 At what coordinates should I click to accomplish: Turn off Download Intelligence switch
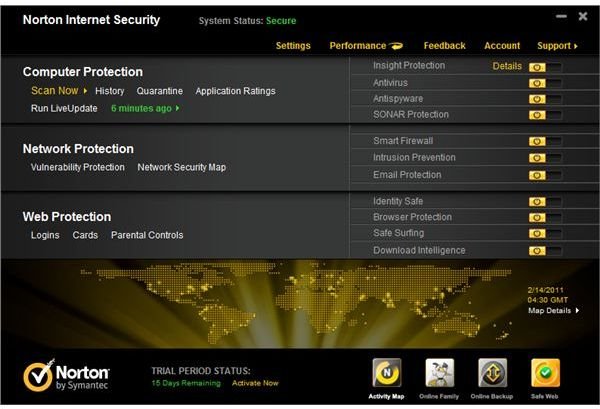pyautogui.click(x=545, y=251)
